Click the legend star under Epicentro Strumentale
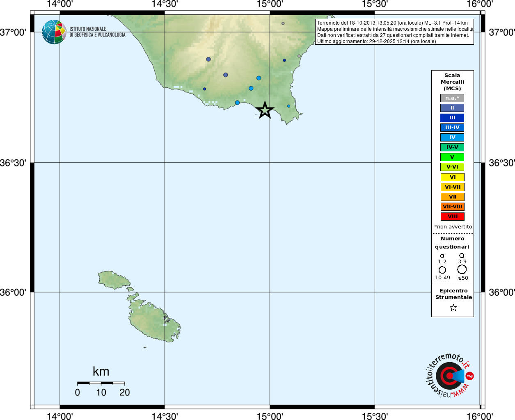Image resolution: width=515 pixels, height=420 pixels. (x=453, y=308)
